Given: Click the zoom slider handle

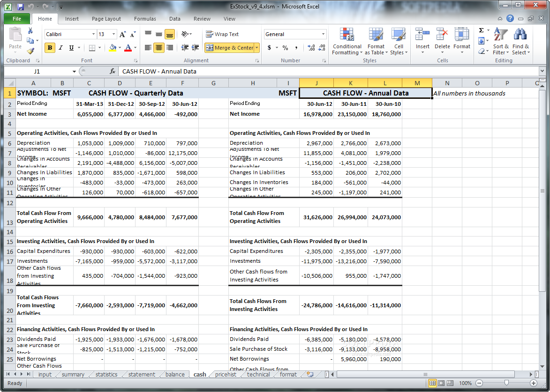Looking at the screenshot, I should point(506,383).
